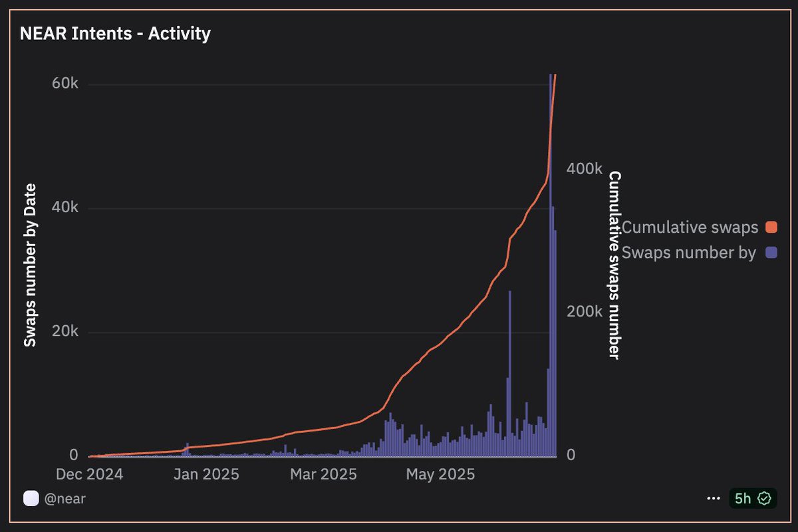The height and width of the screenshot is (532, 798).
Task: Click the 60k left axis tick label
Action: coord(65,84)
